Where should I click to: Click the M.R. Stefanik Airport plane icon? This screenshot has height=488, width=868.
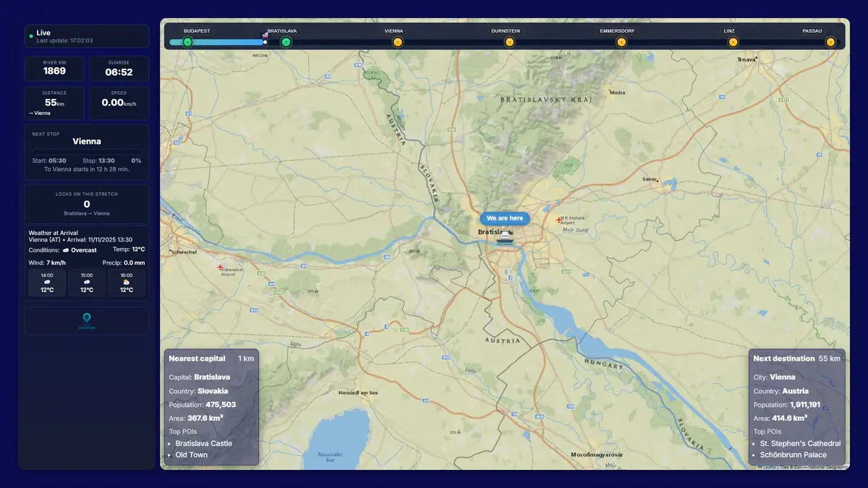click(x=558, y=220)
